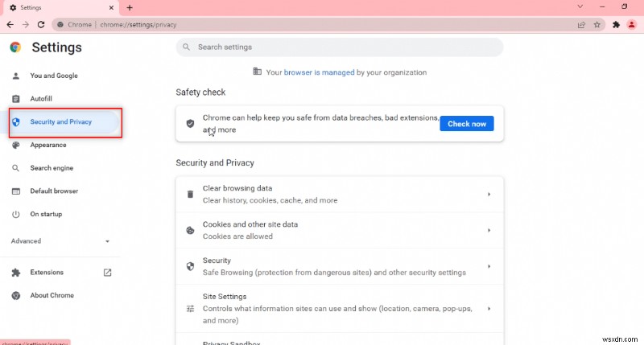The image size is (644, 345).
Task: Bookmark this page with star icon
Action: tap(597, 24)
